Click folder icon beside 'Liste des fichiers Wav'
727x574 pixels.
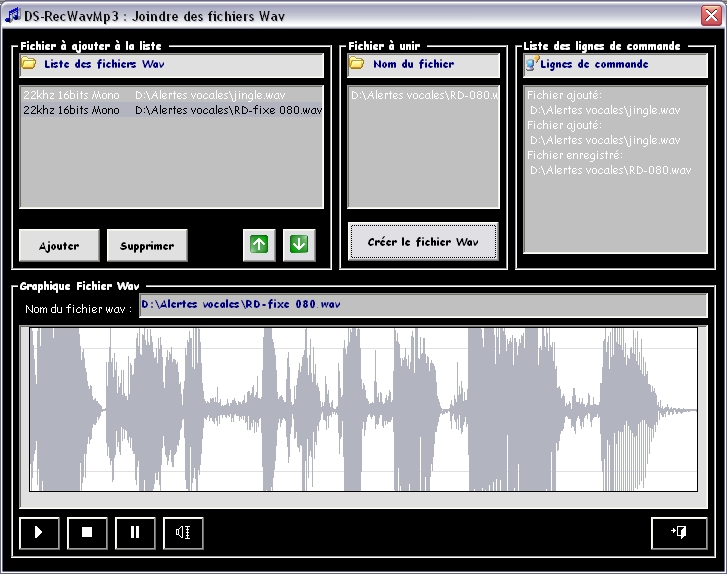(x=29, y=64)
